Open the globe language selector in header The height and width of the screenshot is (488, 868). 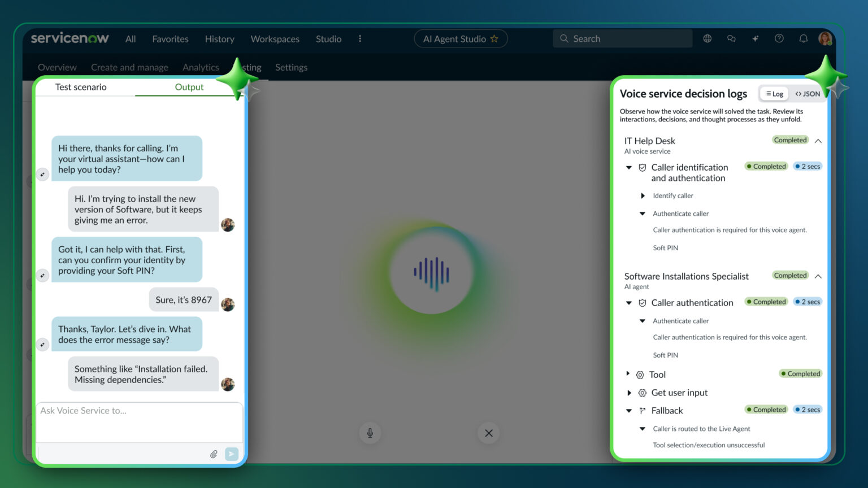tap(707, 38)
